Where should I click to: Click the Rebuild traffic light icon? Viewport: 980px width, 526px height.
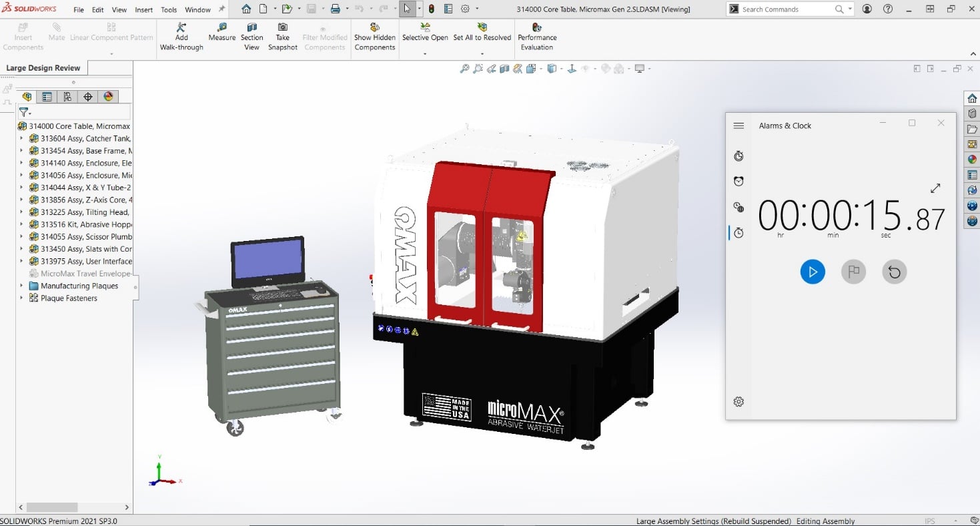[431, 9]
